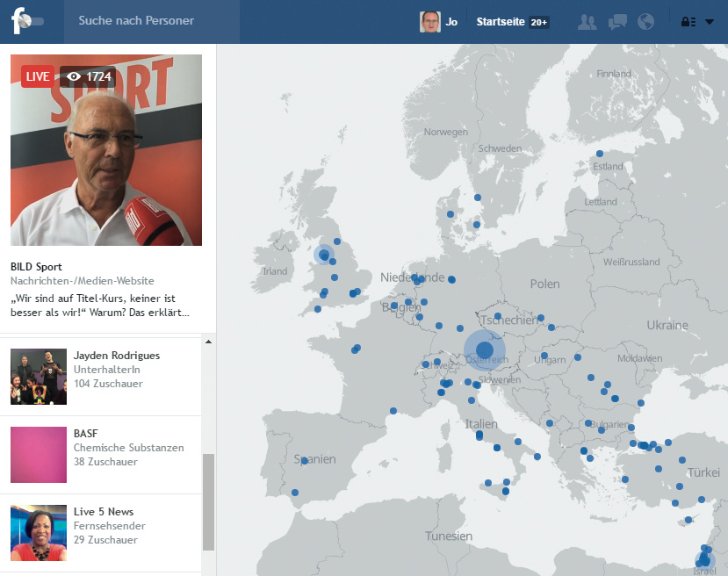
Task: Expand the account dropdown arrow
Action: [710, 22]
